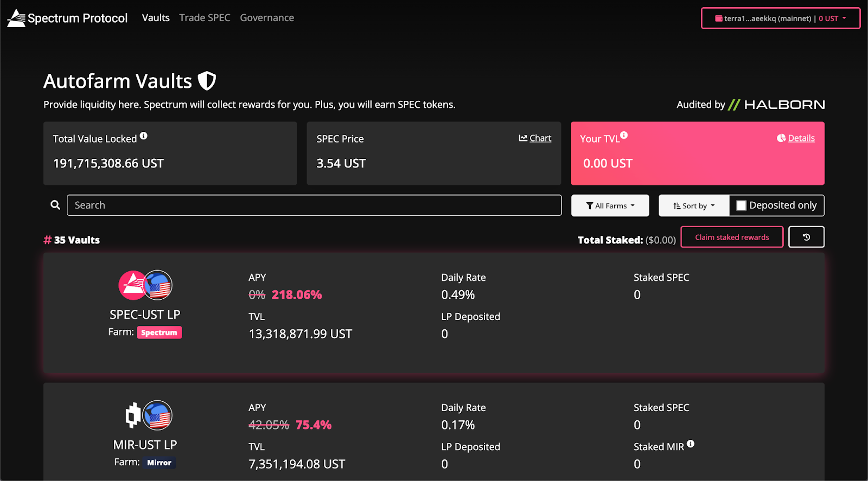The height and width of the screenshot is (481, 868).
Task: Click the Mirror farm badge
Action: coord(159,463)
